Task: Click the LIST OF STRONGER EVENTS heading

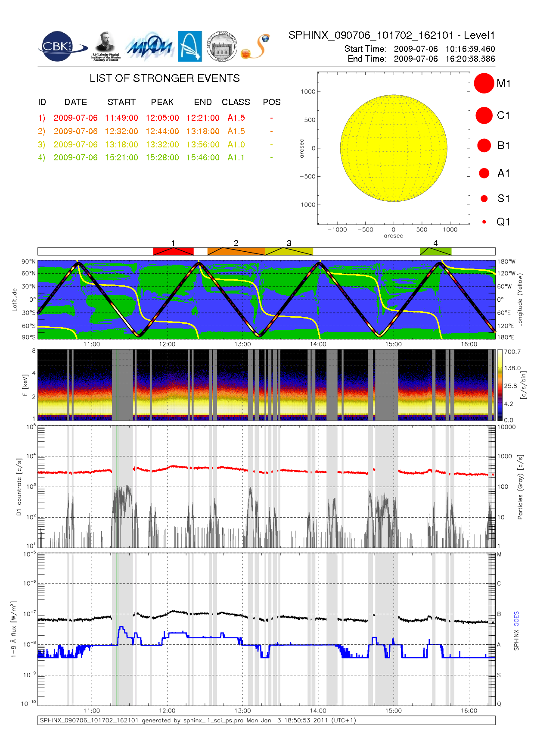Action: coord(165,78)
